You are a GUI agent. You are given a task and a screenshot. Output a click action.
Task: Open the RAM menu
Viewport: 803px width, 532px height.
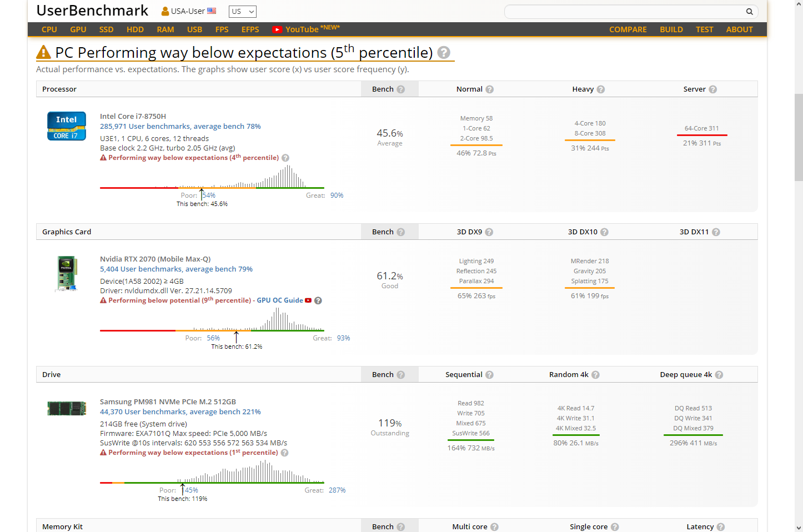pos(165,29)
